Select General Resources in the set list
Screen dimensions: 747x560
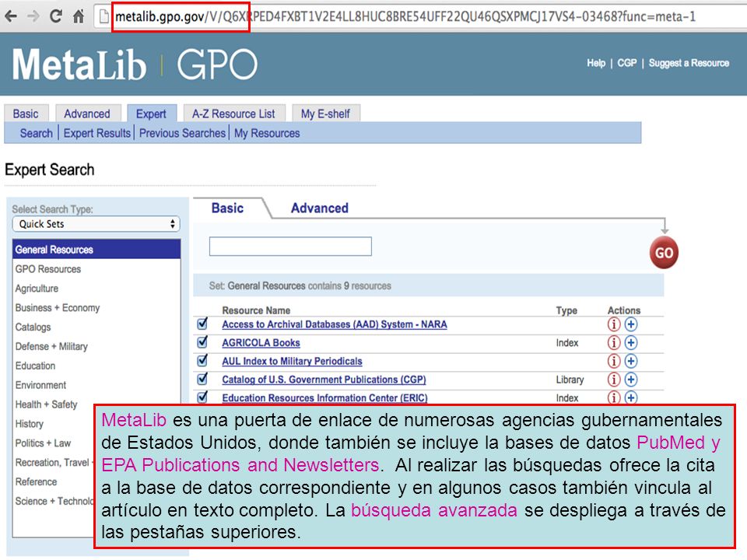point(96,250)
